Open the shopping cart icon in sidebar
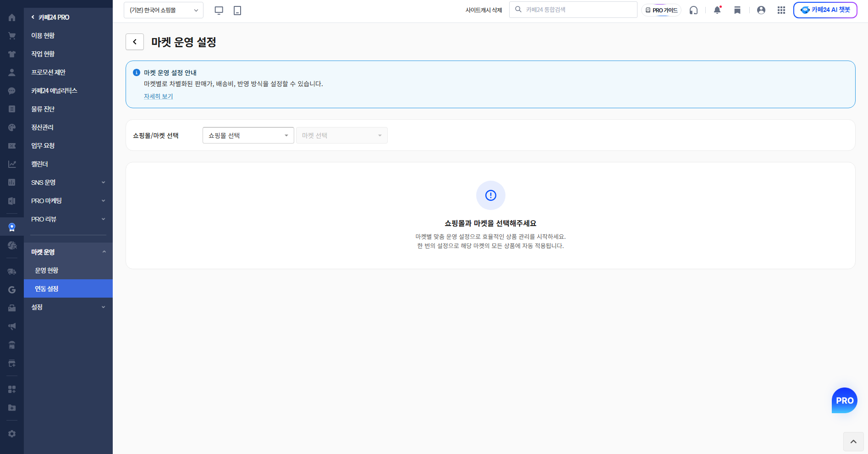Screen dimensions: 868x454 (12, 36)
